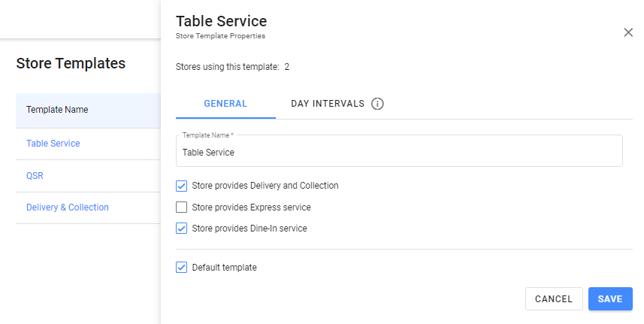Image resolution: width=644 pixels, height=324 pixels.
Task: Uncheck Store provides Delivery and Collection checkbox
Action: pyautogui.click(x=181, y=186)
